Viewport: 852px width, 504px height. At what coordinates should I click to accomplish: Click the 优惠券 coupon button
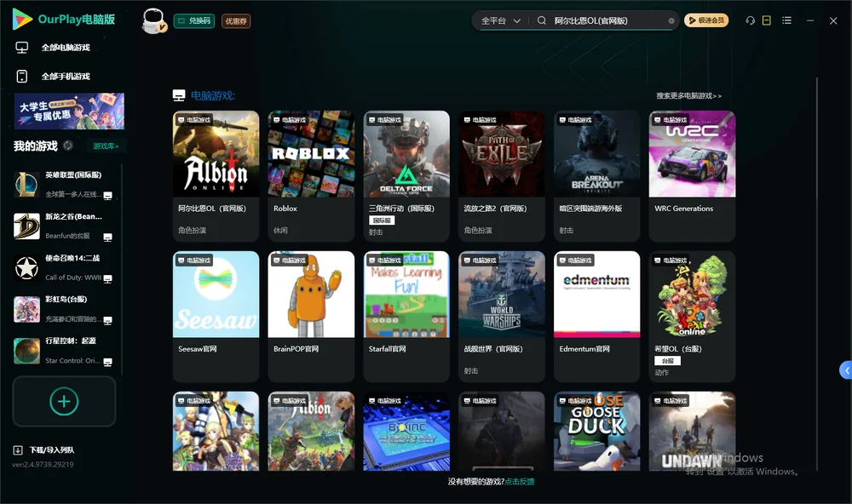pos(236,20)
